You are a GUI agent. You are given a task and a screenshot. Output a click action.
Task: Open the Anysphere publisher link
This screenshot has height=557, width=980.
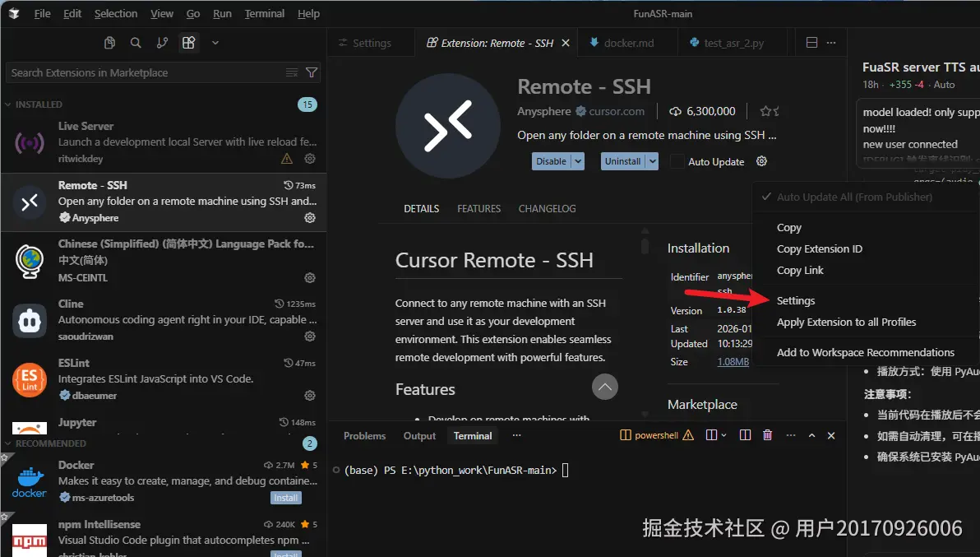click(543, 111)
